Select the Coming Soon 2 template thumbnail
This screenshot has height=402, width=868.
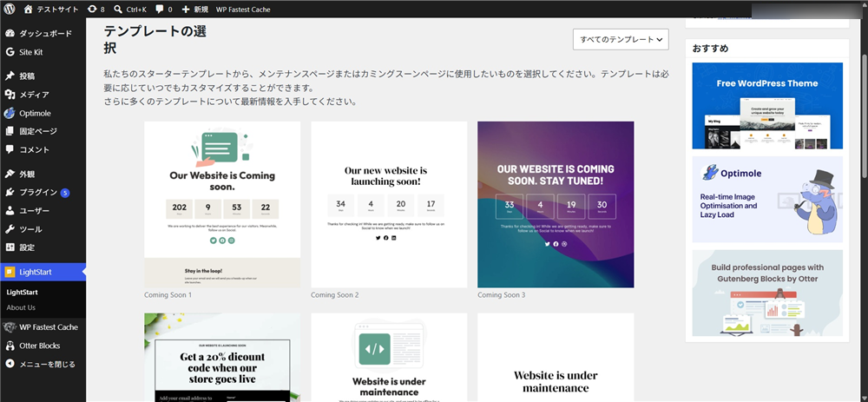(x=389, y=204)
